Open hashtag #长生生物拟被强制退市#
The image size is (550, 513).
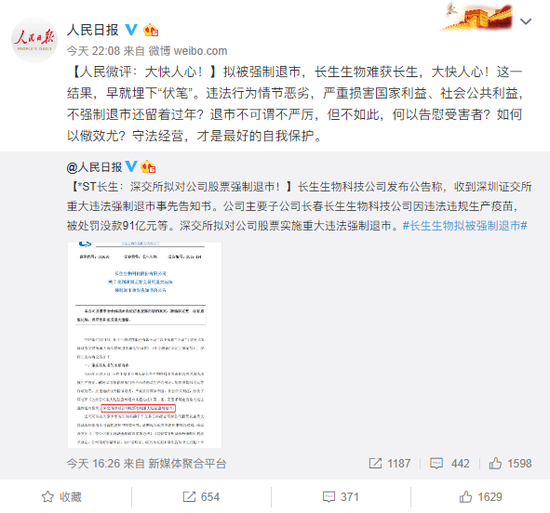tap(465, 225)
